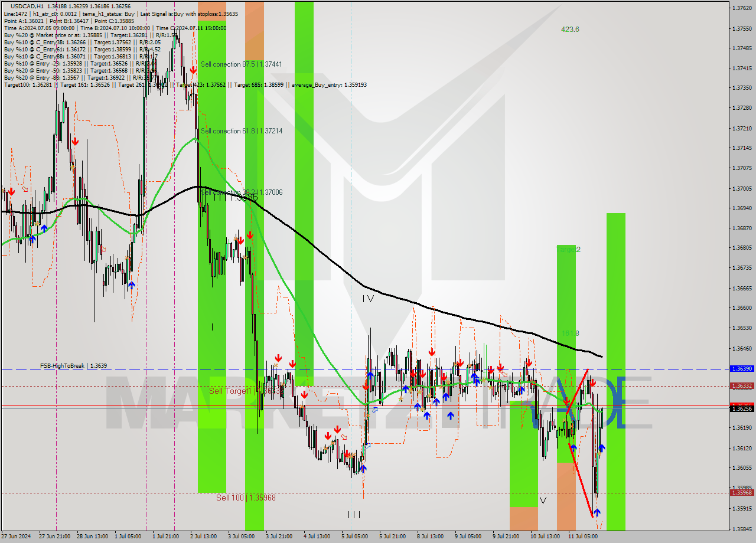
Task: Select the '5 Jul 21:00' time axis label
Action: 392,537
